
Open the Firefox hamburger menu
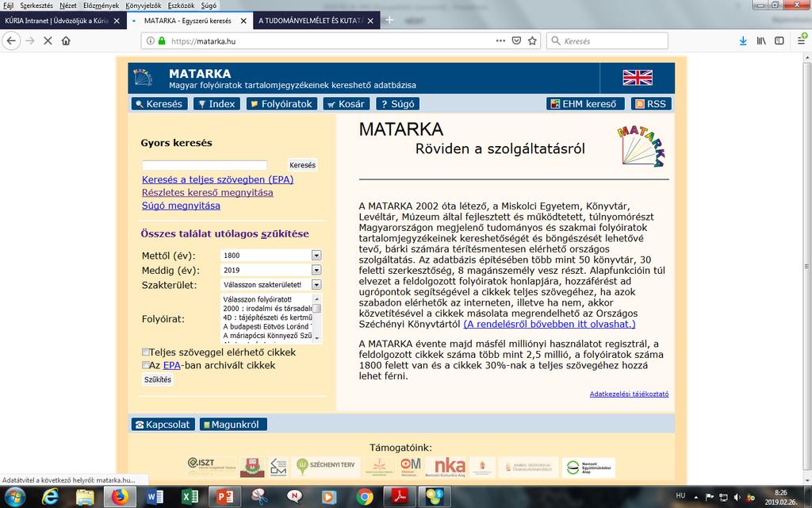tap(801, 41)
